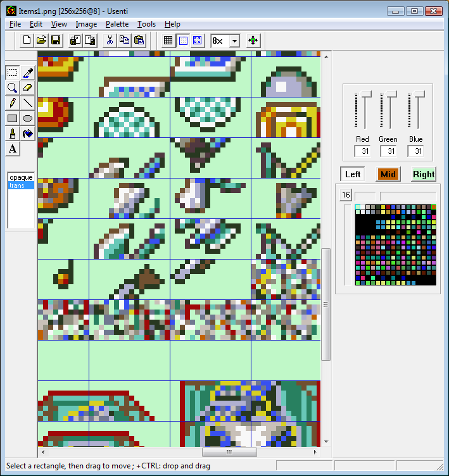Open the Image menu
This screenshot has height=476, width=449.
point(86,24)
